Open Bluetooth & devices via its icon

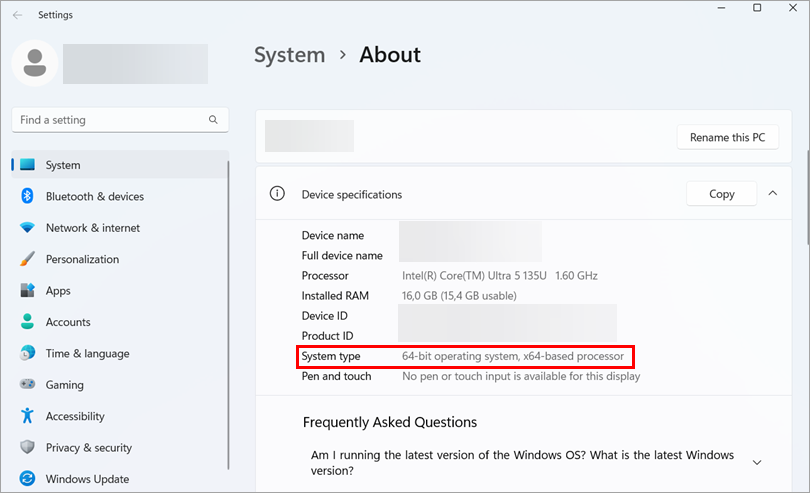[27, 197]
